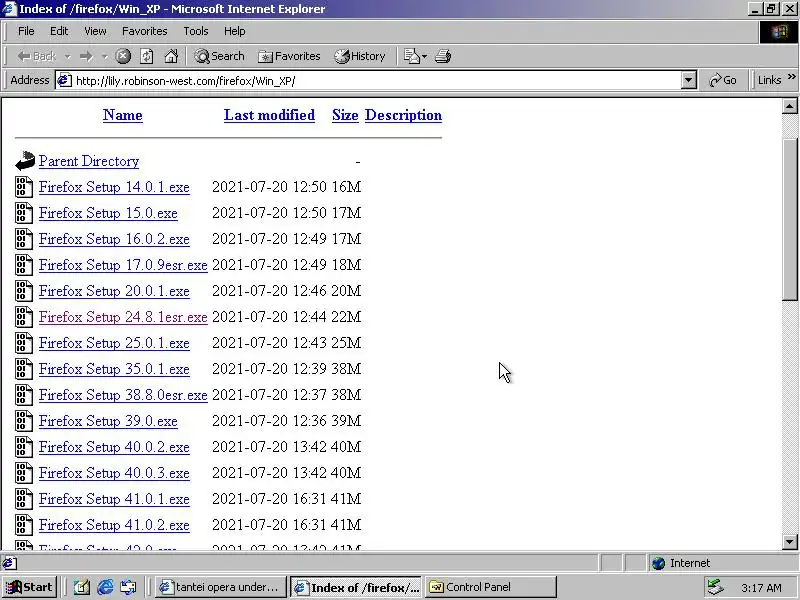
Task: Sort listing by Size column
Action: click(345, 115)
